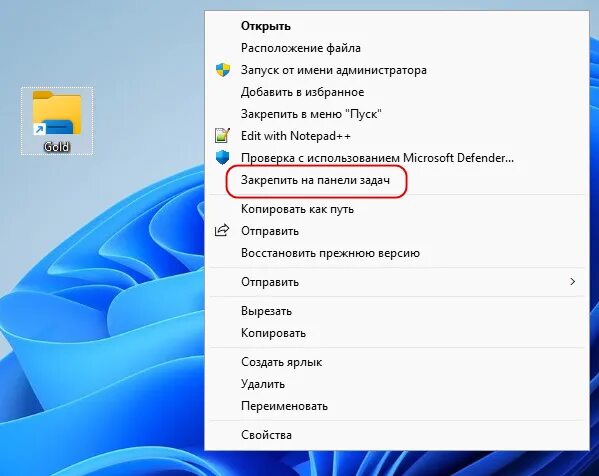The height and width of the screenshot is (476, 599).
Task: Click the Microsoft Defender shield icon
Action: (223, 157)
